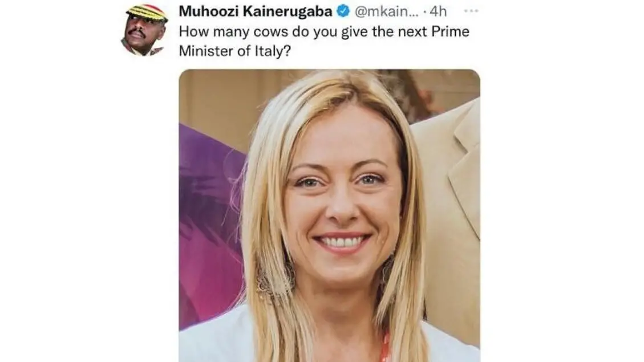Click the orange lanyard in photo
The width and height of the screenshot is (644, 362).
pos(385,348)
